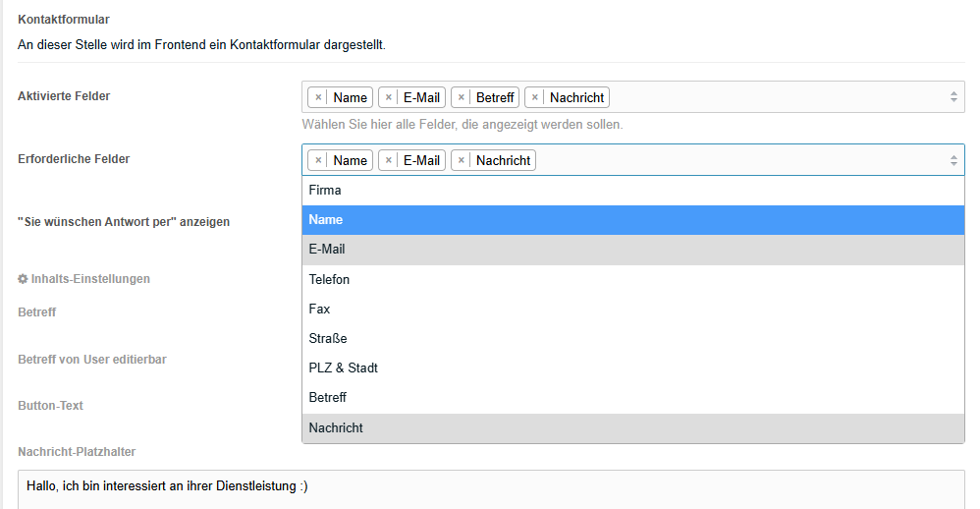Remove Nachricht tag from Aktivierte Felder

coord(534,97)
